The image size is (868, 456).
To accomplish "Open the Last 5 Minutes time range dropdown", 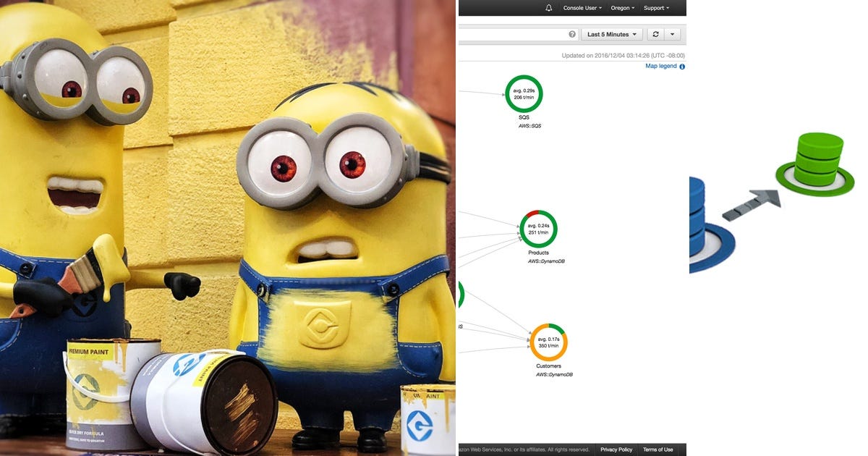I will pyautogui.click(x=611, y=33).
